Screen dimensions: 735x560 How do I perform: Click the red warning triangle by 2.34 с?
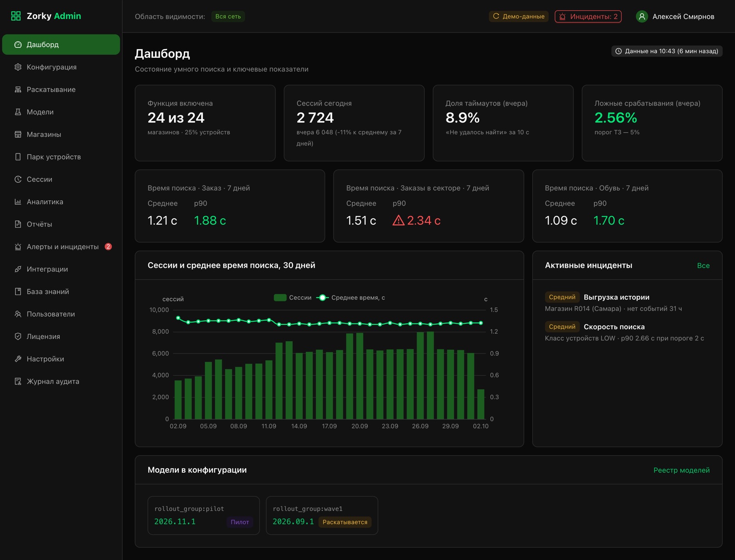coord(398,221)
